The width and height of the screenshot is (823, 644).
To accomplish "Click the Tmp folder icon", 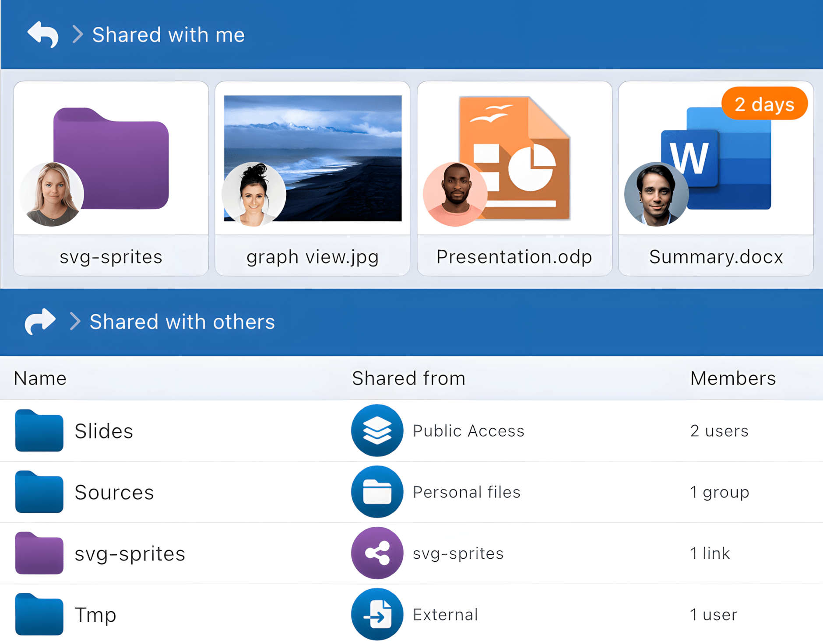I will [39, 615].
